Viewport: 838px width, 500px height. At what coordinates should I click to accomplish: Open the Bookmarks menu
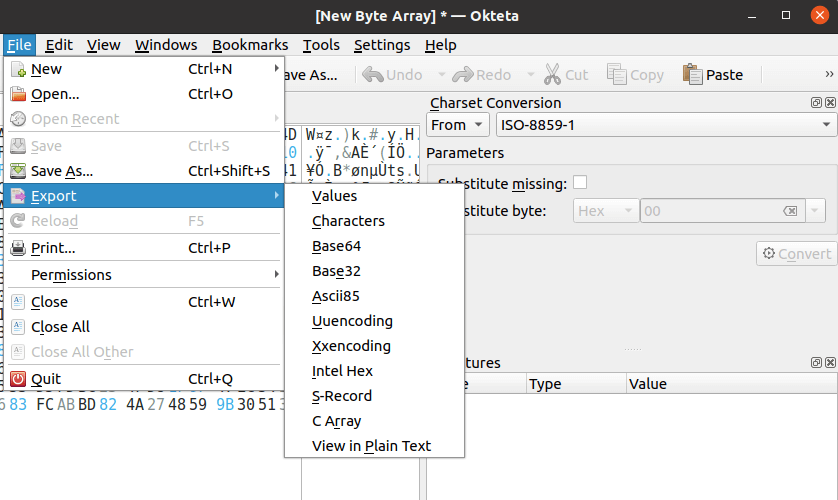[250, 45]
